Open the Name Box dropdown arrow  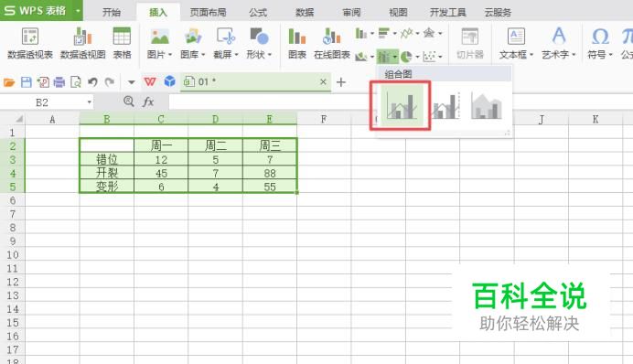pos(90,102)
